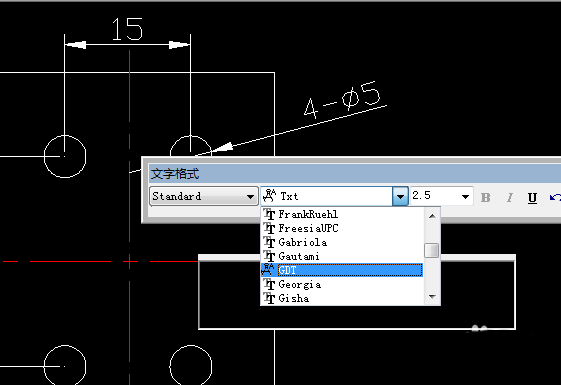Screen dimensions: 561x385
Task: Toggle Bold formatting button
Action: [x=486, y=198]
